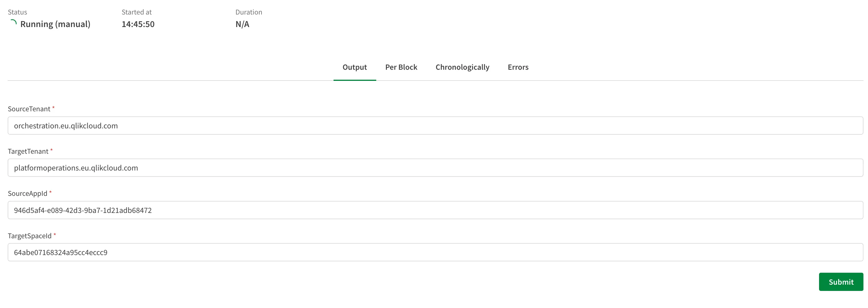
Task: Open the Per Block tab
Action: [x=401, y=67]
